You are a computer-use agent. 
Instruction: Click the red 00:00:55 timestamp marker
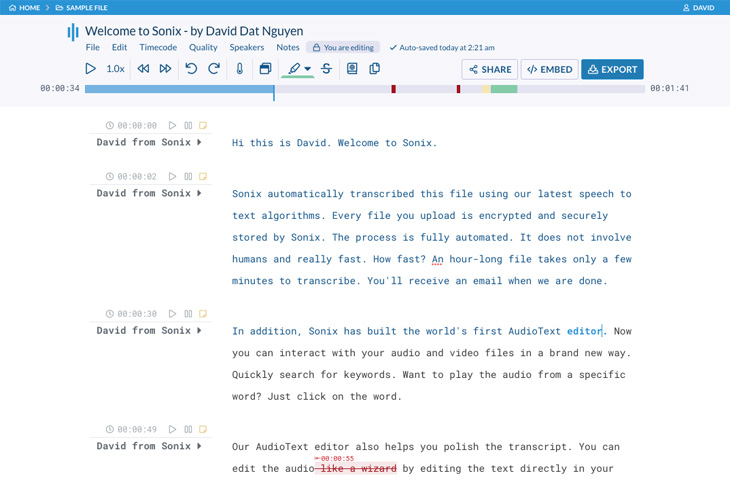[335, 459]
